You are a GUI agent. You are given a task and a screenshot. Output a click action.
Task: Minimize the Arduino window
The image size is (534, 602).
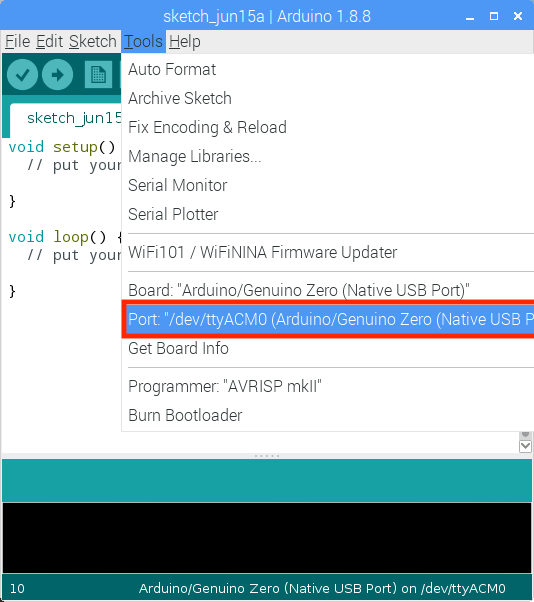point(470,17)
